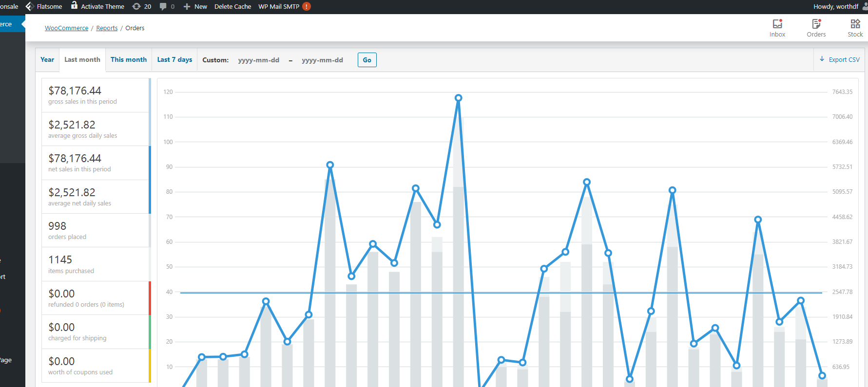
Task: Click the user avatar next to Howdy
Action: (x=865, y=6)
